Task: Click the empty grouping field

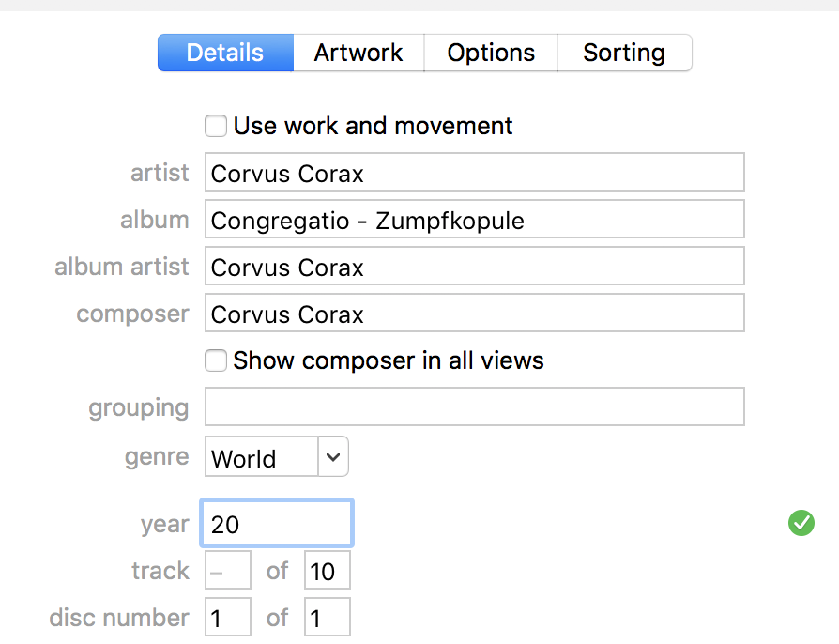Action: pyautogui.click(x=474, y=407)
